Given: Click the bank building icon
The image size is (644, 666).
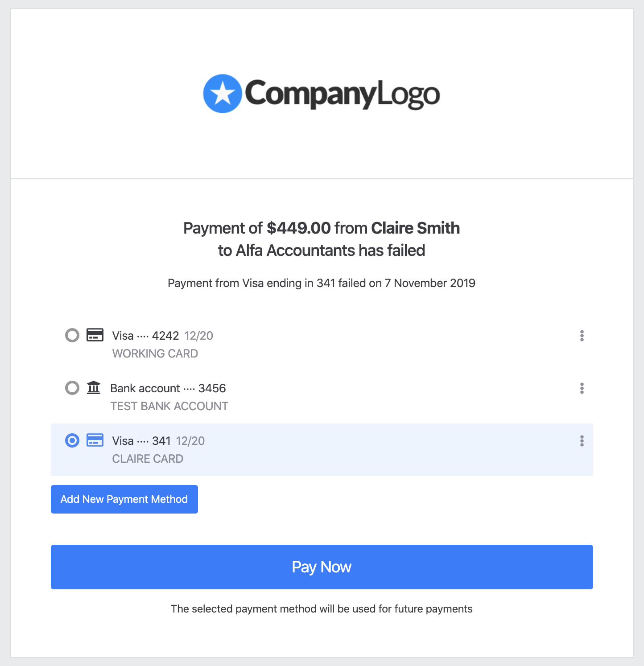Looking at the screenshot, I should [94, 387].
